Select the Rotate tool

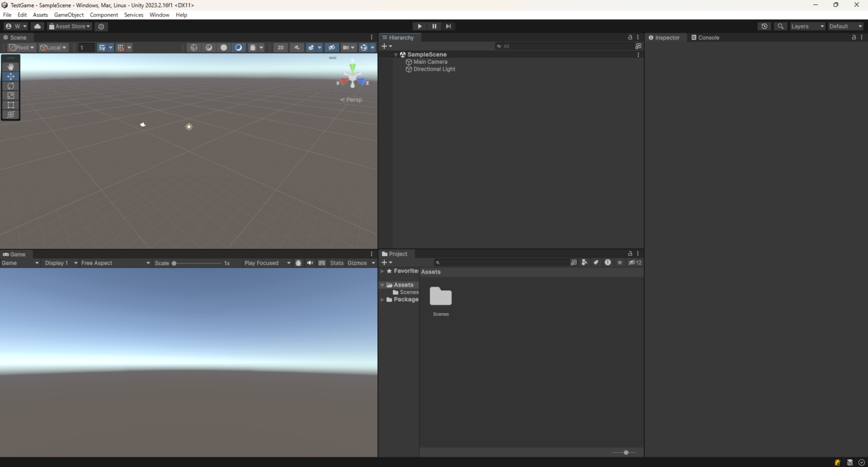click(x=11, y=86)
